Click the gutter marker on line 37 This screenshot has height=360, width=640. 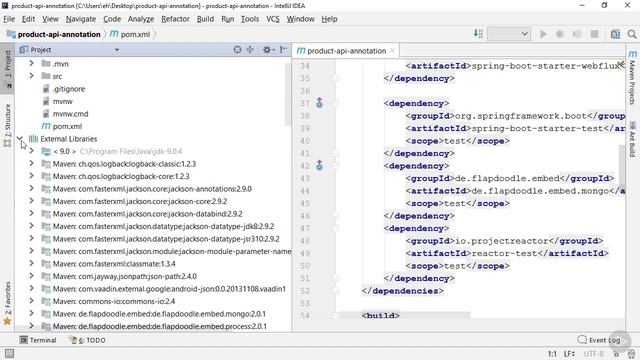tap(320, 103)
